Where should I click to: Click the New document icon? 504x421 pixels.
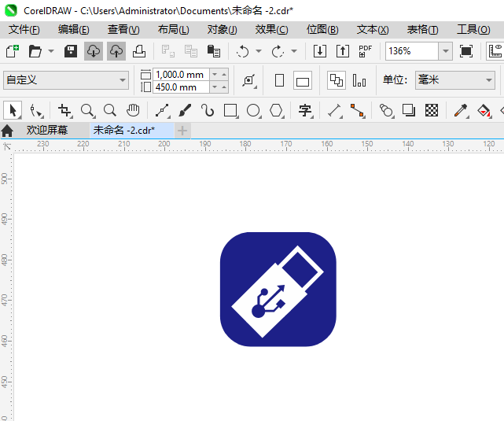pos(13,51)
